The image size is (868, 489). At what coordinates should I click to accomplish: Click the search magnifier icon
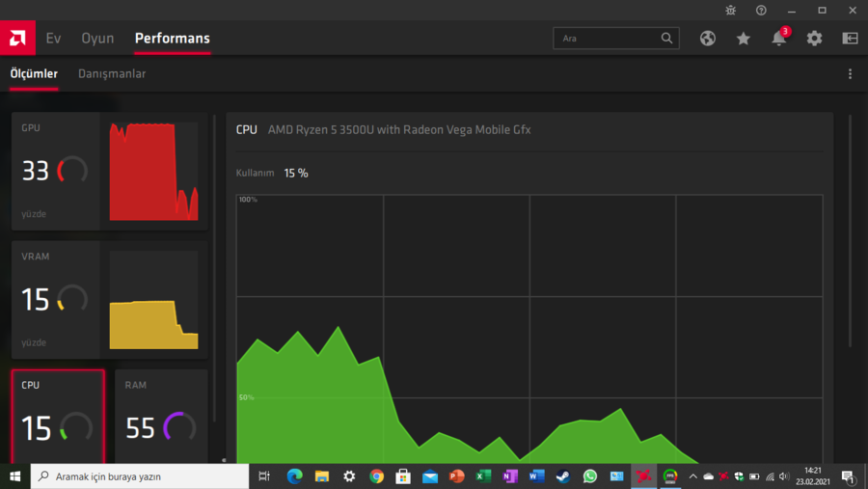[666, 39]
